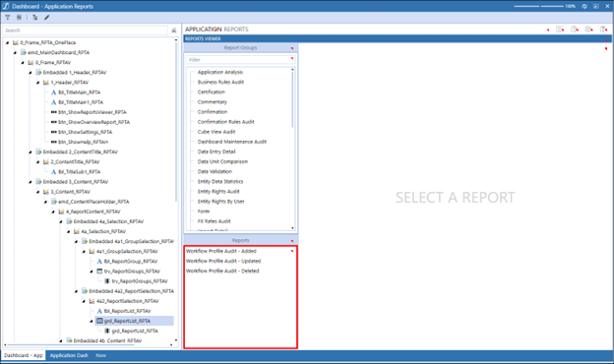The width and height of the screenshot is (614, 364).
Task: Click the button icon of btn_ShowHelp_RPTAH
Action: click(x=54, y=142)
